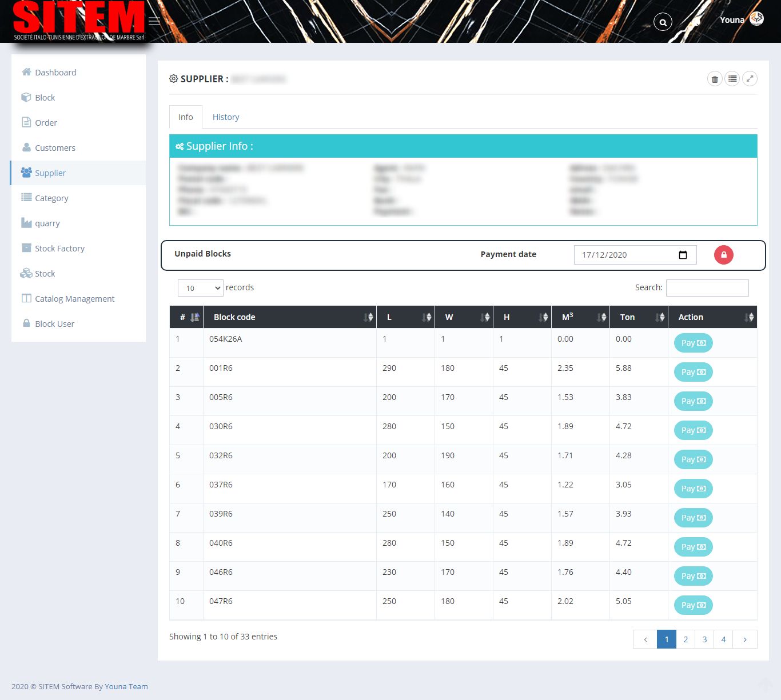Viewport: 781px width, 700px height.
Task: Click the red lock button
Action: [x=723, y=255]
